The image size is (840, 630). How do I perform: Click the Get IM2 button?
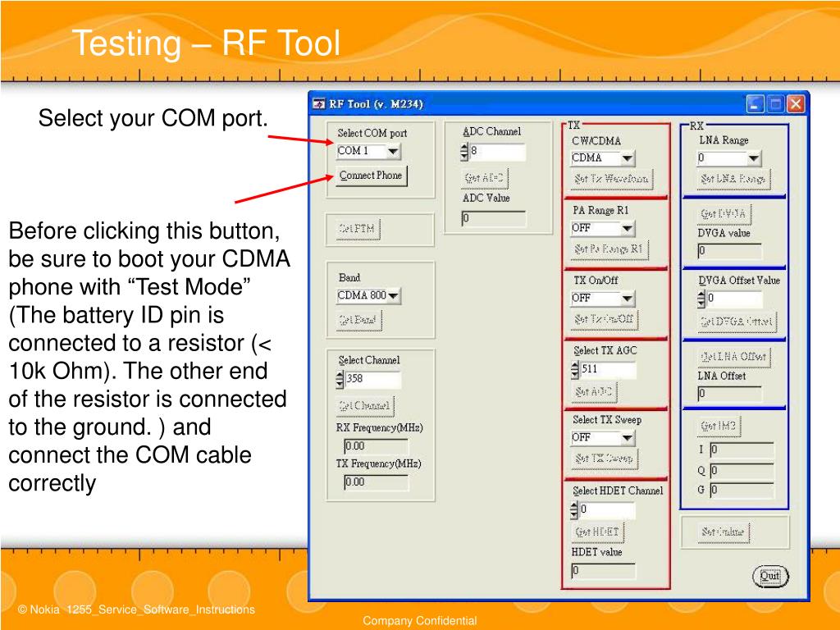[719, 427]
